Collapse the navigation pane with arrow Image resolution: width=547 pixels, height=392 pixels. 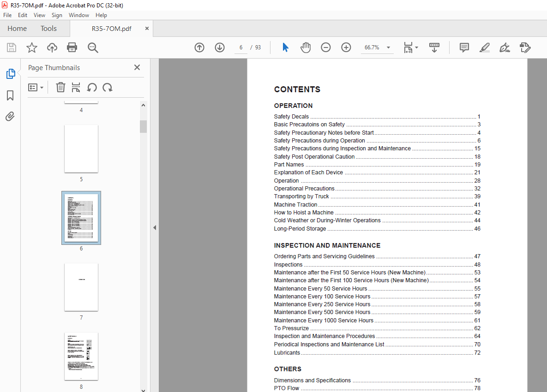(x=155, y=227)
